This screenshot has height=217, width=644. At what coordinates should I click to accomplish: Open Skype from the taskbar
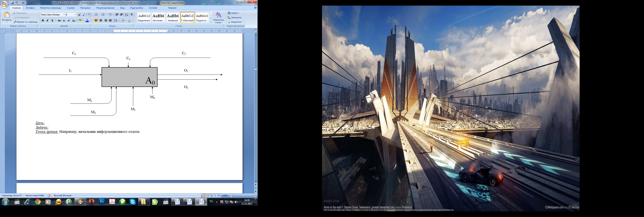tap(132, 202)
